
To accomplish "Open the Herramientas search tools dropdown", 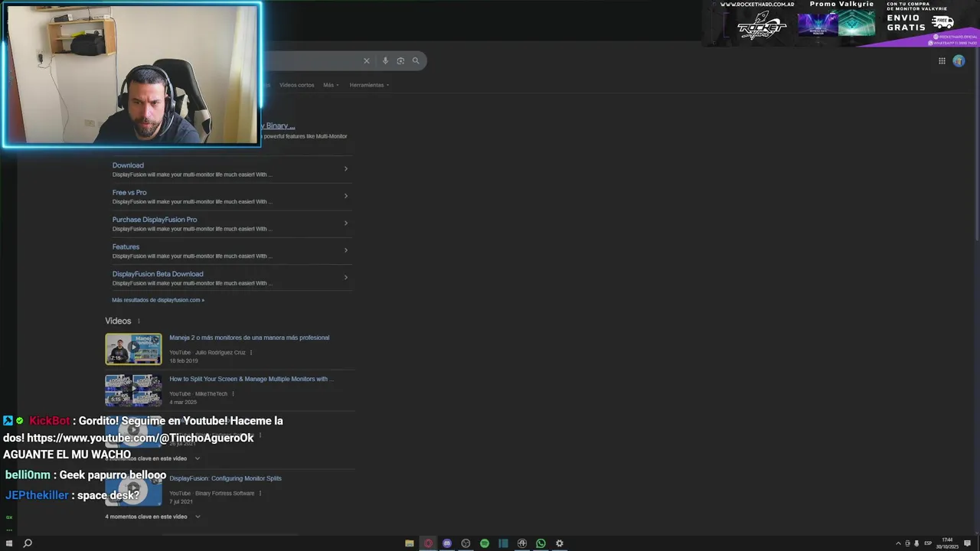I will pos(369,85).
